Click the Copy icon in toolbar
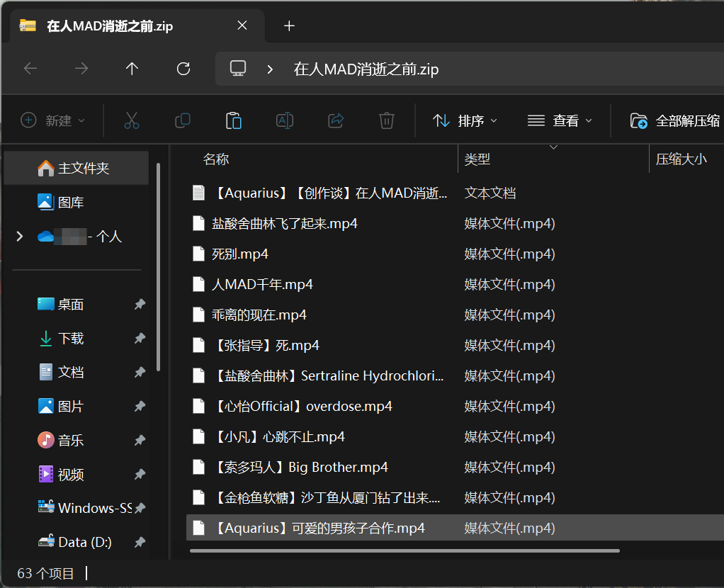The height and width of the screenshot is (588, 724). pyautogui.click(x=183, y=121)
